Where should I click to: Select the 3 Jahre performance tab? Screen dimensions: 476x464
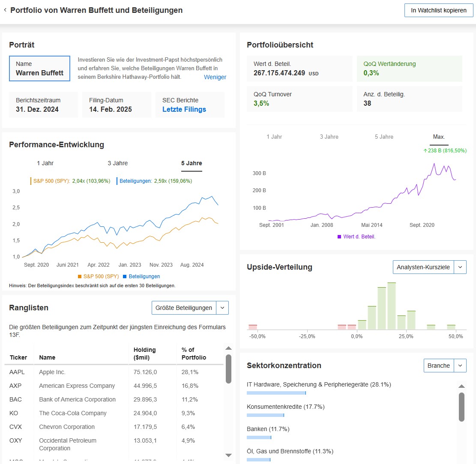(x=118, y=163)
